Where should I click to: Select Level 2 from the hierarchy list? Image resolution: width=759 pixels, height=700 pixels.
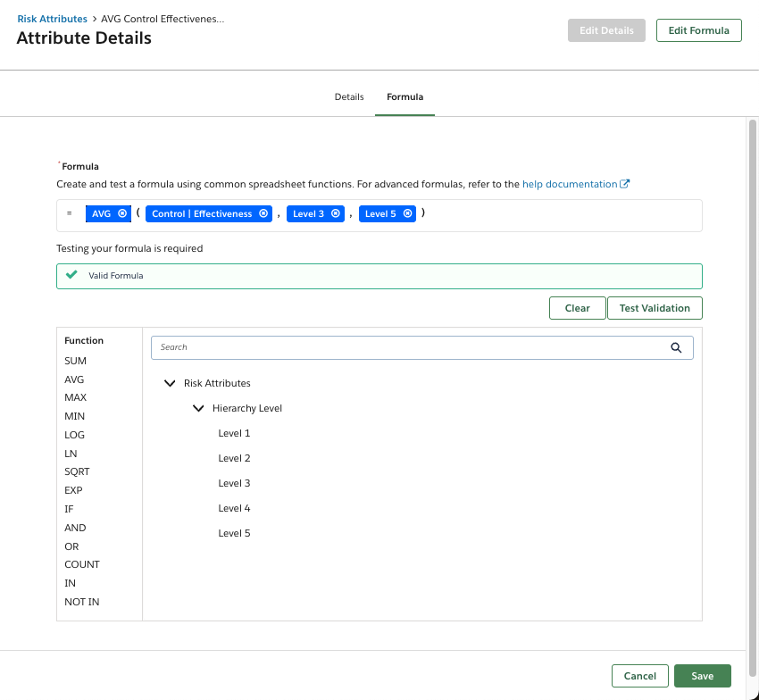(234, 457)
